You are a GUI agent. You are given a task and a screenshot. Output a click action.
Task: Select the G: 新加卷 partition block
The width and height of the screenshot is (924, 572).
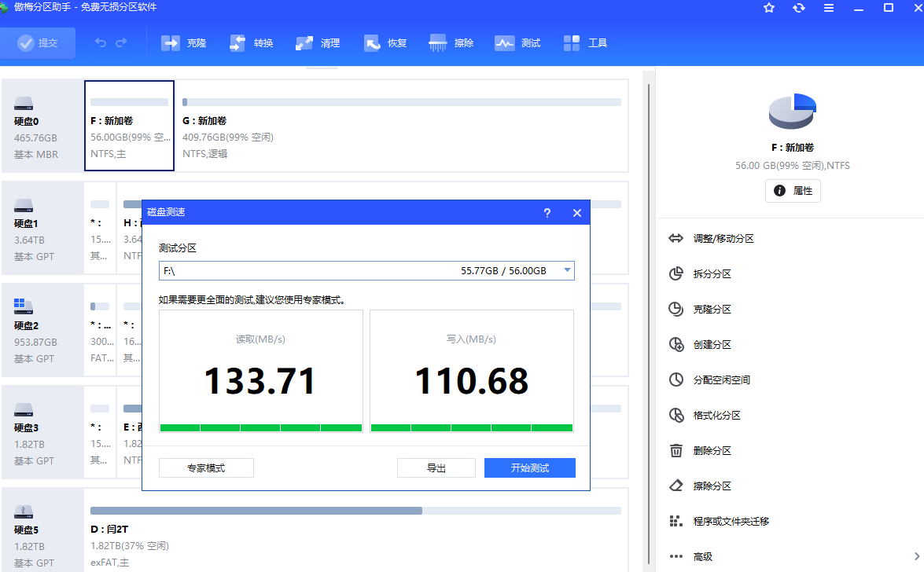[x=401, y=126]
